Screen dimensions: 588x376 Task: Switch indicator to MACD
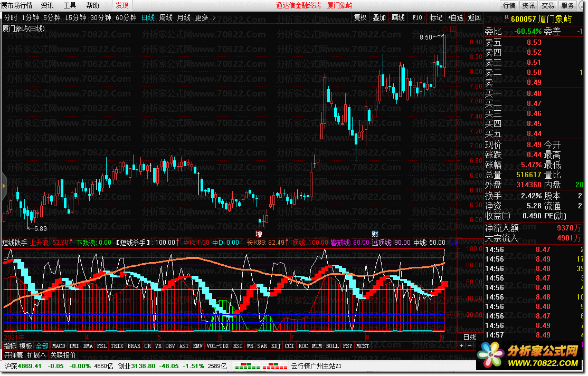59,346
